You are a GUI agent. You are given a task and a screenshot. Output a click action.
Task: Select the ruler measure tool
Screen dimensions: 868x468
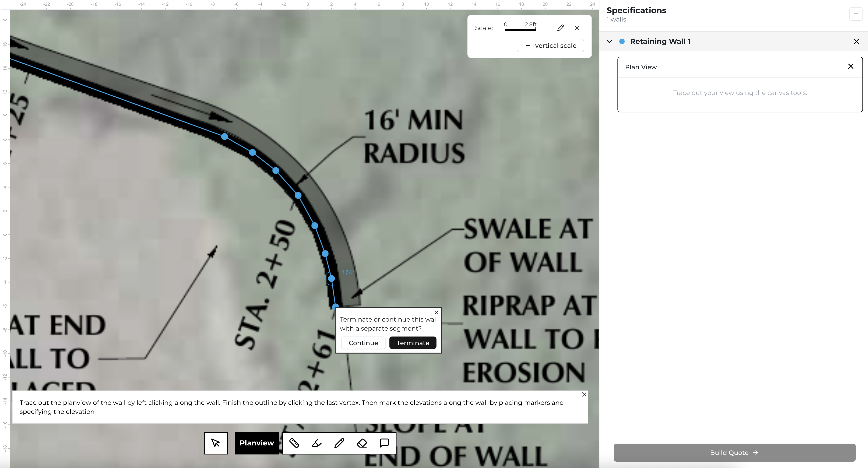coord(294,443)
